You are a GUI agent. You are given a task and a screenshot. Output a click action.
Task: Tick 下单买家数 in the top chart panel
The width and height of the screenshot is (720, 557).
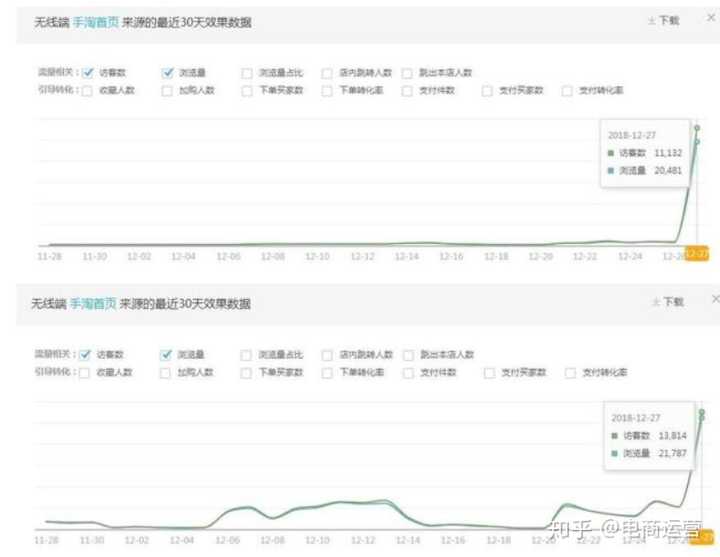point(247,90)
